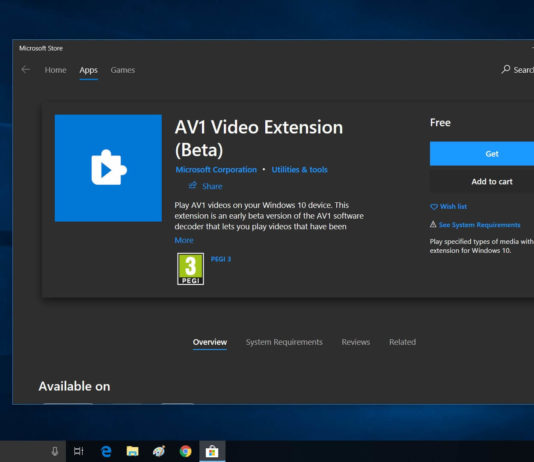Open See System Requirements link

point(480,225)
